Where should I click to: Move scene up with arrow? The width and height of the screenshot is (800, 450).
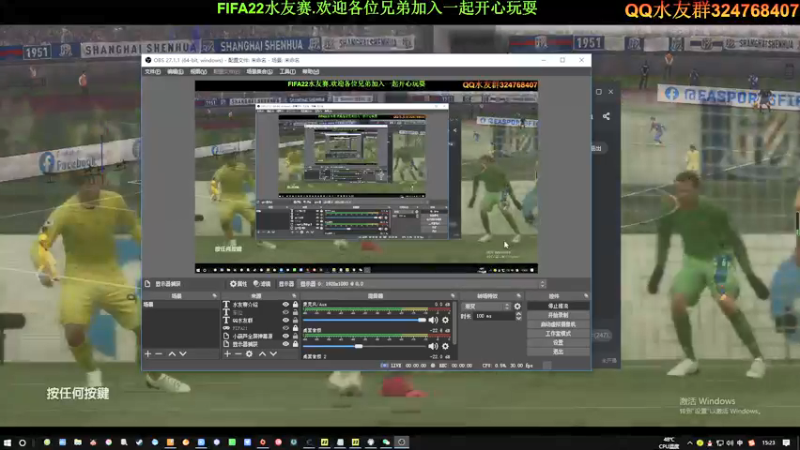tap(172, 354)
